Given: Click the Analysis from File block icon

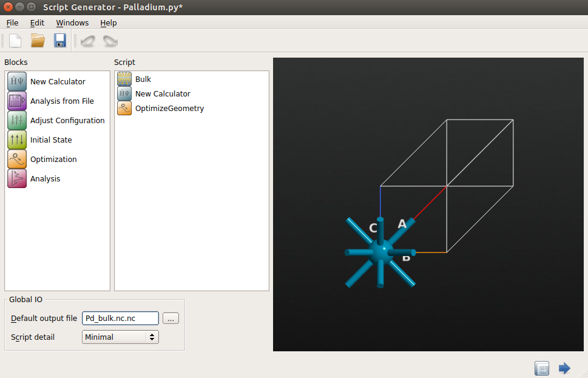Looking at the screenshot, I should [17, 101].
